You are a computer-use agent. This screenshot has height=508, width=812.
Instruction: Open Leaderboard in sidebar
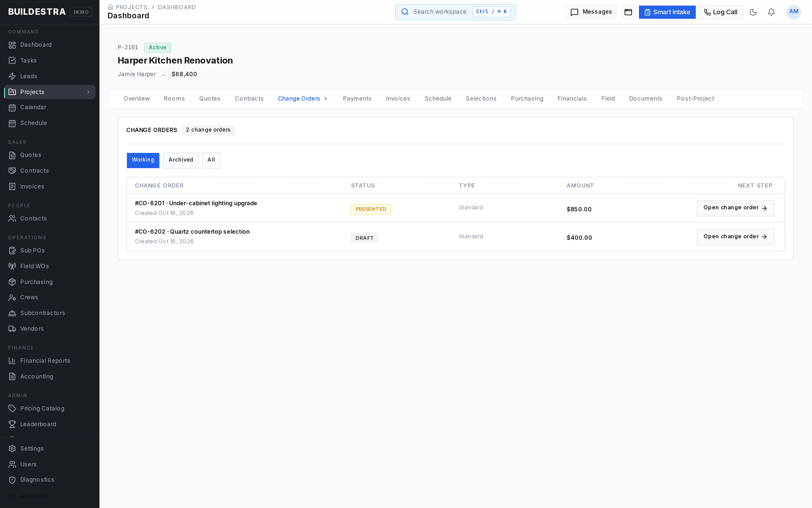click(50, 424)
